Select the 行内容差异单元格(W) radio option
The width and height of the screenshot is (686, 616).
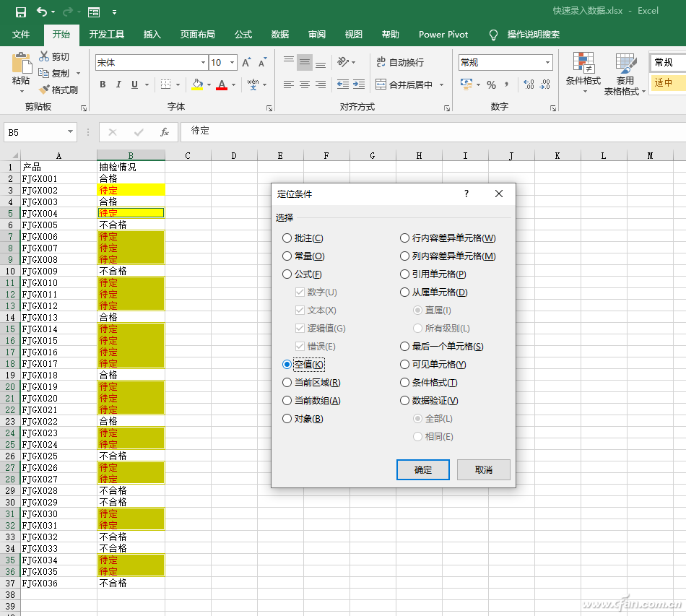pos(404,238)
